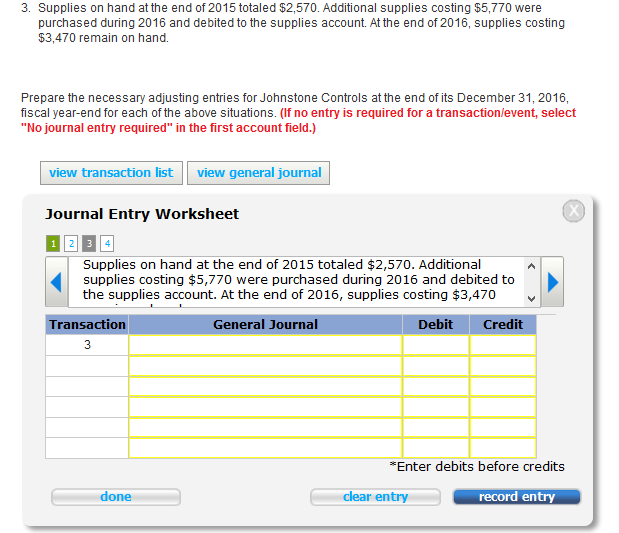619x533 pixels.
Task: Click the General Journal column header
Action: click(265, 325)
